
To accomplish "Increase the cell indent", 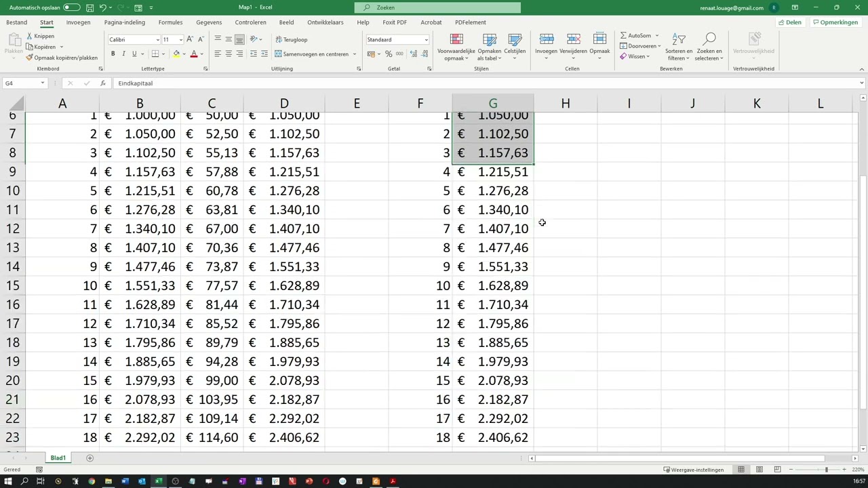I will click(264, 54).
